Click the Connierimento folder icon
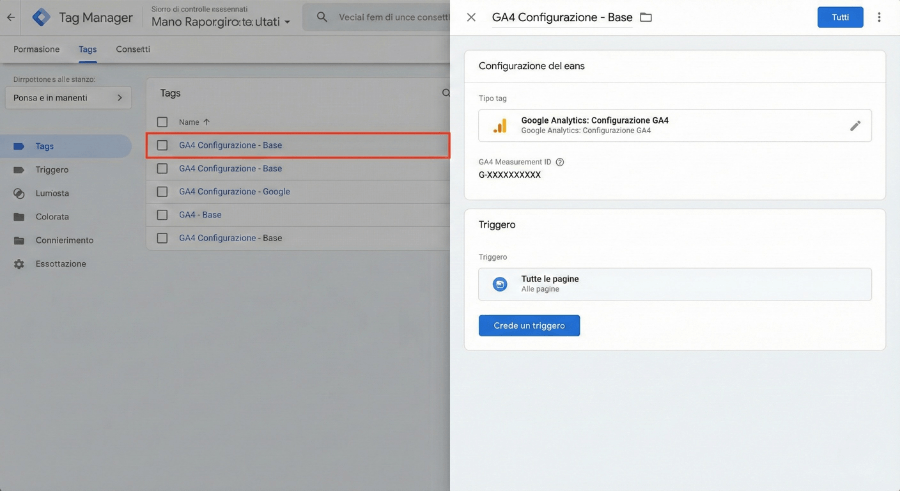This screenshot has width=900, height=491. coord(19,241)
